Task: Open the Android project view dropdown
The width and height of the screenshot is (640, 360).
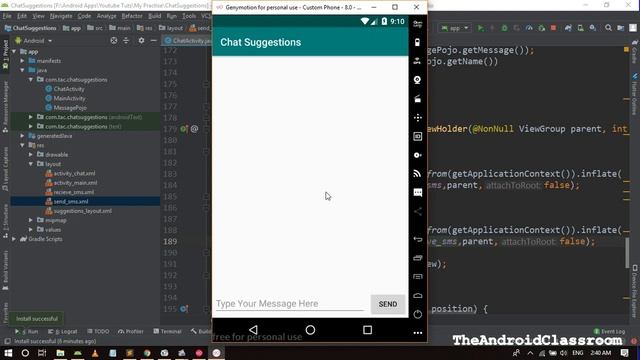Action: [34, 40]
